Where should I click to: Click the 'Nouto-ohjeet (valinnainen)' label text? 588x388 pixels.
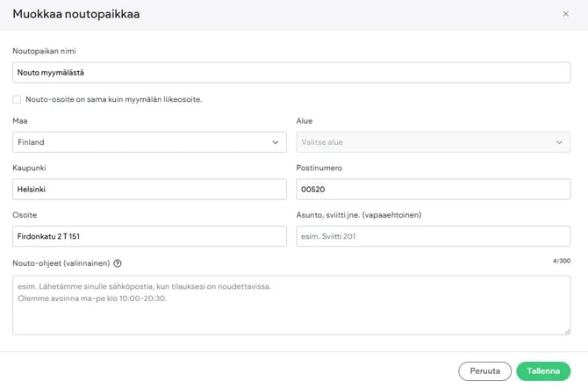click(61, 263)
